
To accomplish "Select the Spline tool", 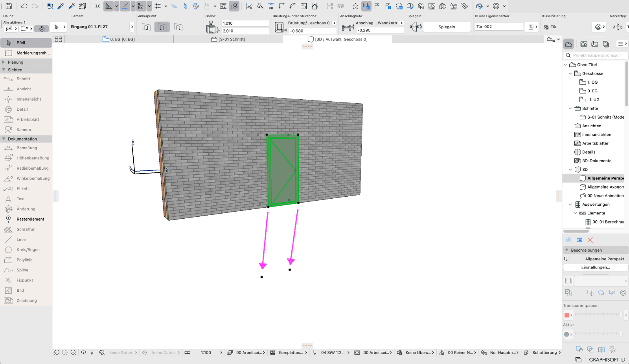I will pos(26,270).
